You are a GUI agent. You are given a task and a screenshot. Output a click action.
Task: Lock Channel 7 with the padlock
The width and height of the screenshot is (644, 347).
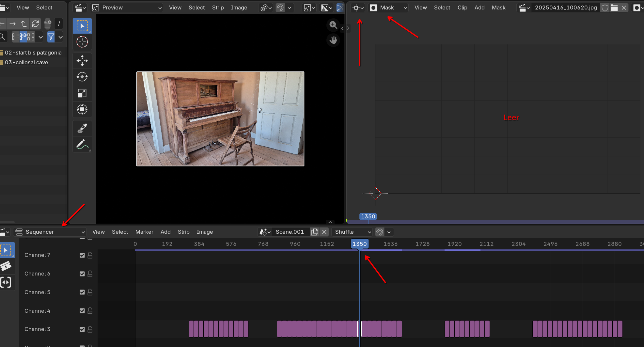tap(90, 255)
